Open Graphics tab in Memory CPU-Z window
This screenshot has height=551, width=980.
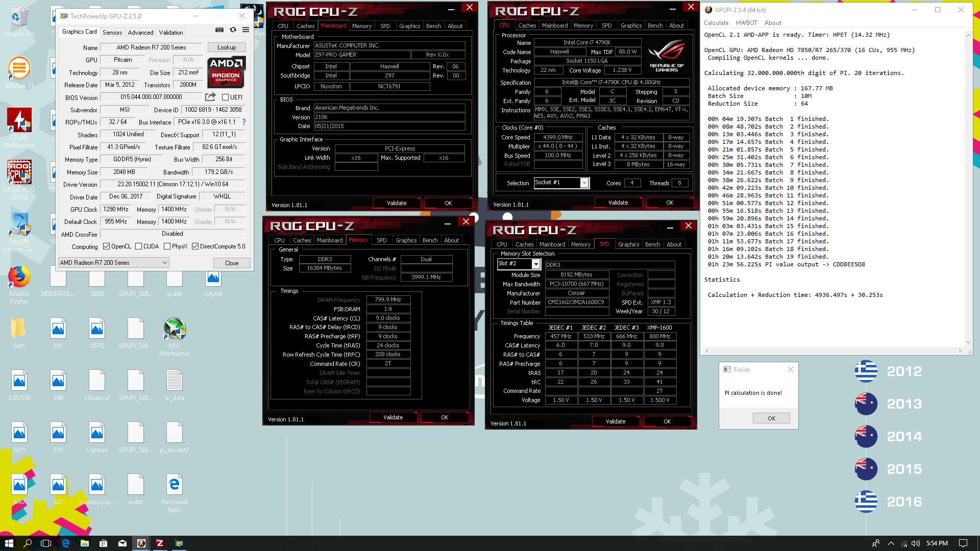coord(406,240)
